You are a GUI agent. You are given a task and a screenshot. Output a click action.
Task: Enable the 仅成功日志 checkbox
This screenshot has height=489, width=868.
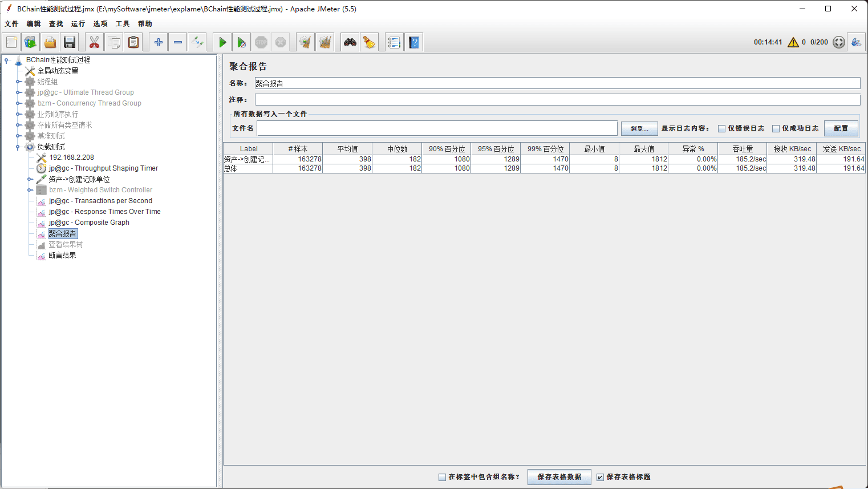point(776,128)
